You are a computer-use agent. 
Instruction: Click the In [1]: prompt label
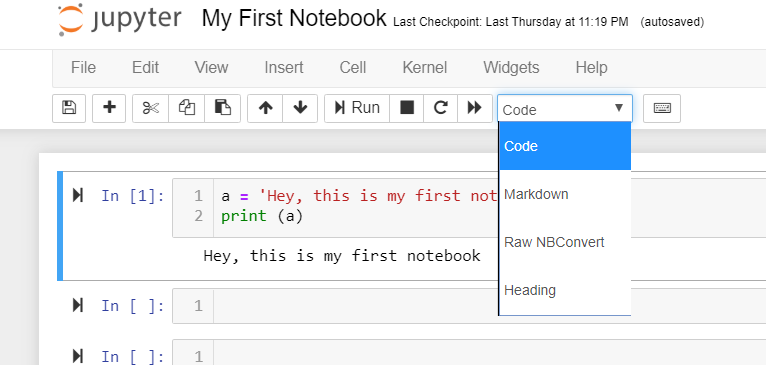click(133, 196)
